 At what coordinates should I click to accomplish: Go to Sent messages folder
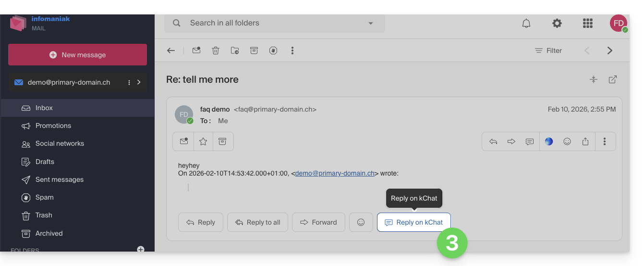[59, 179]
